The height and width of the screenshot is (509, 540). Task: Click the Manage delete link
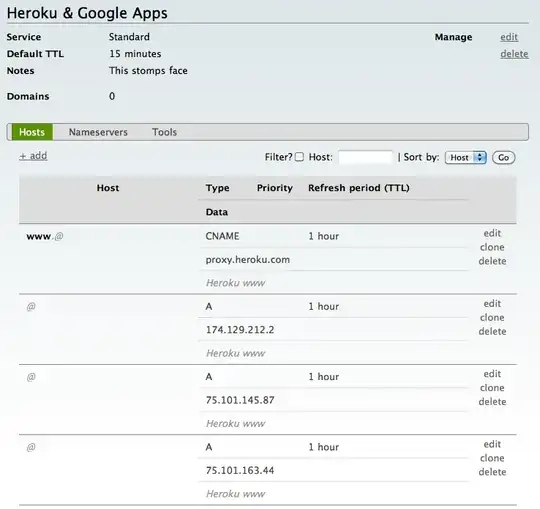514,54
